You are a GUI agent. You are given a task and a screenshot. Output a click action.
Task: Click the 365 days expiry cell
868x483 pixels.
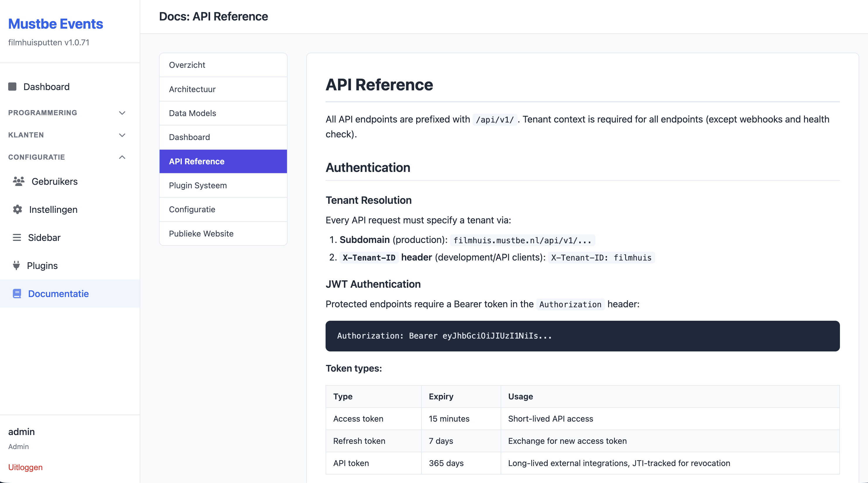click(x=461, y=463)
